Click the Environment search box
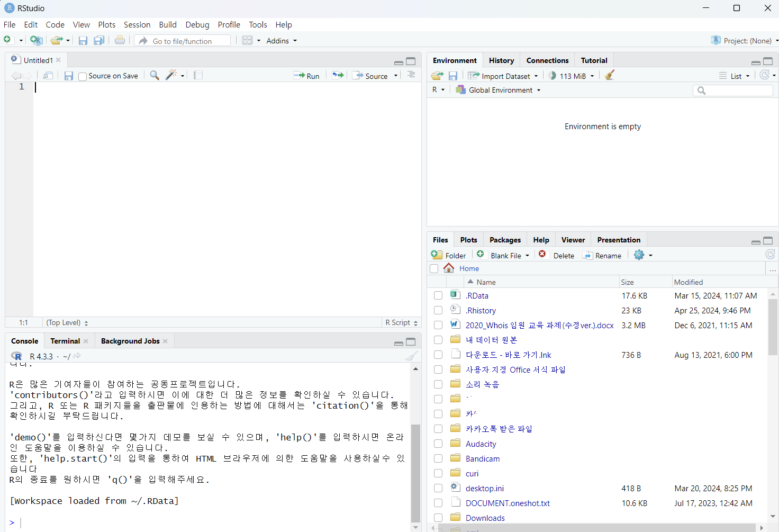The image size is (779, 532). [733, 91]
